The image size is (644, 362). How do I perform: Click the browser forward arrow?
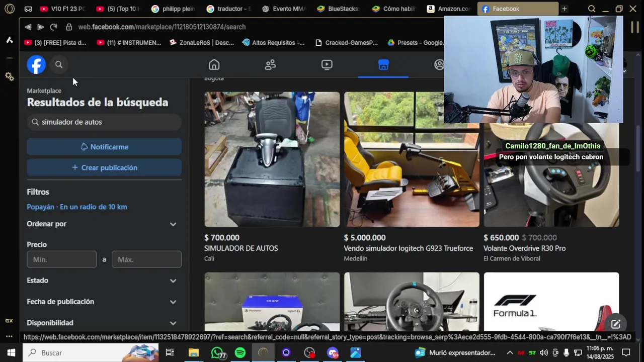tap(41, 27)
